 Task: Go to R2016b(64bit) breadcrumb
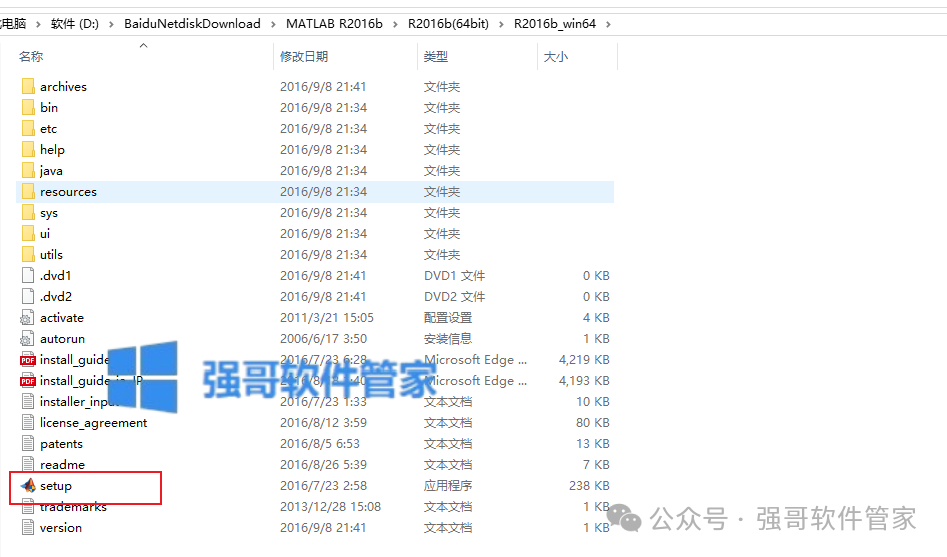point(448,24)
